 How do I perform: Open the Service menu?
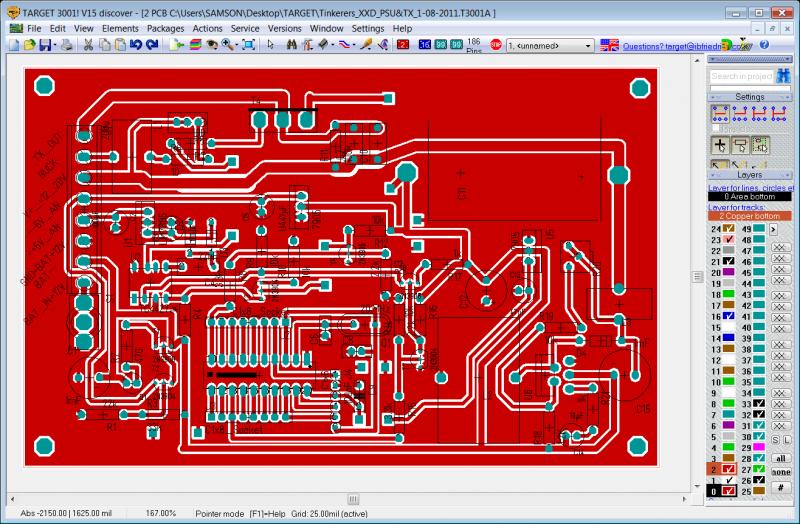coord(245,29)
